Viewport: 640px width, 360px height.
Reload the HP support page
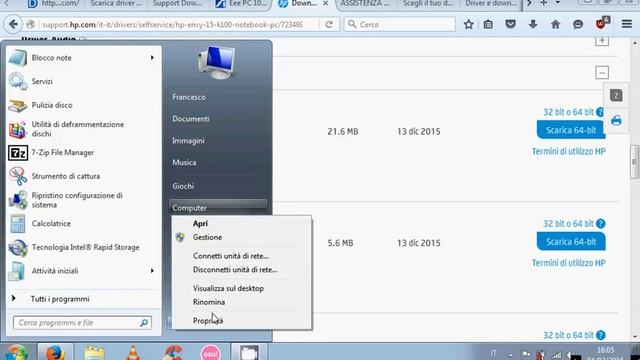[329, 24]
